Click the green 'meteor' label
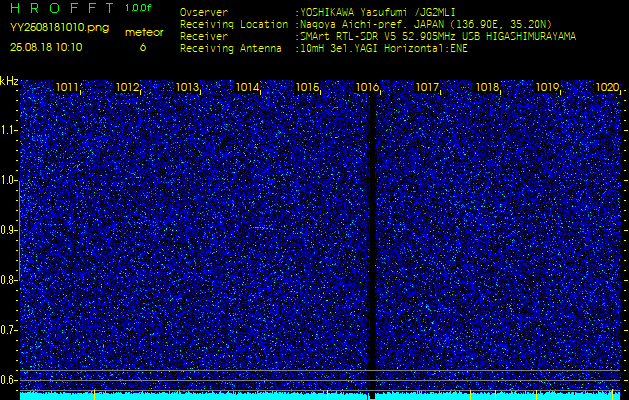Image resolution: width=629 pixels, height=400 pixels. 144,33
